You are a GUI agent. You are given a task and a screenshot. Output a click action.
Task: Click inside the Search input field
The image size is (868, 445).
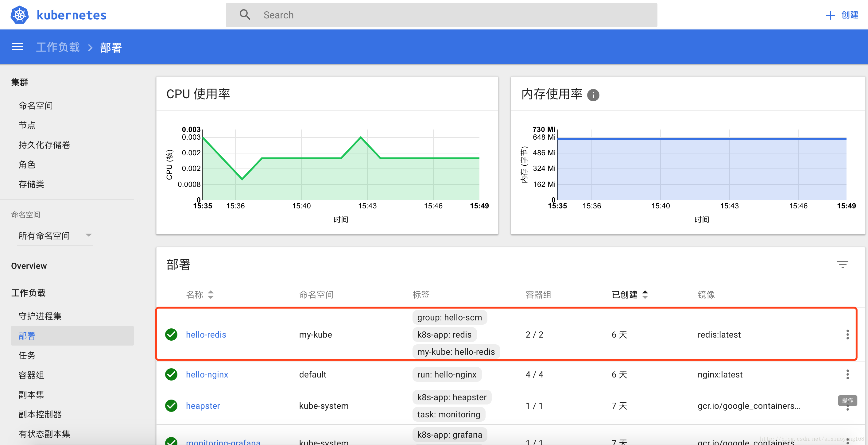click(x=371, y=15)
